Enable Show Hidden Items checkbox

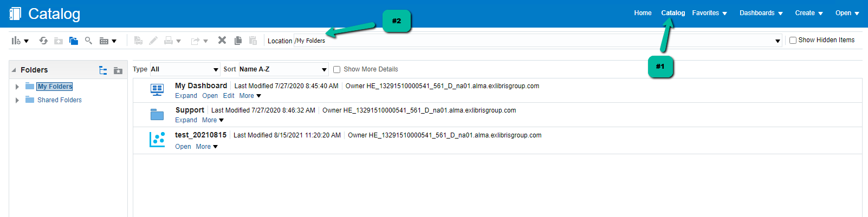click(x=793, y=40)
